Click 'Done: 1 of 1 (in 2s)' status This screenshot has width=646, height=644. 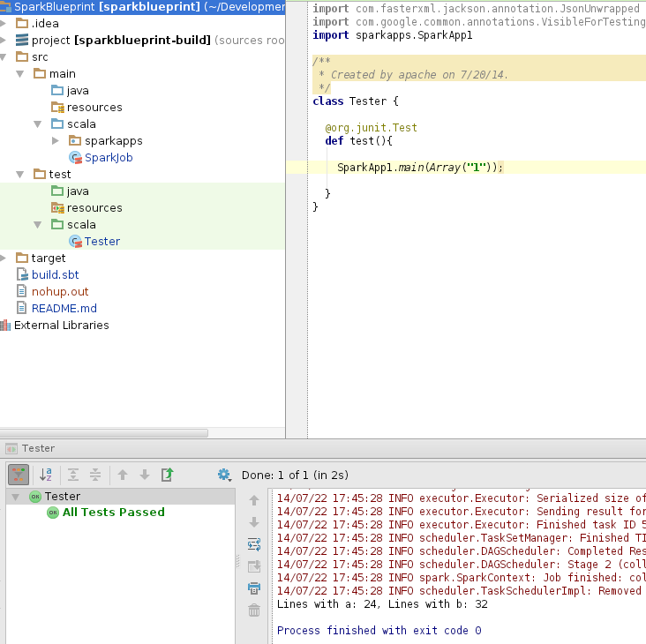point(295,476)
